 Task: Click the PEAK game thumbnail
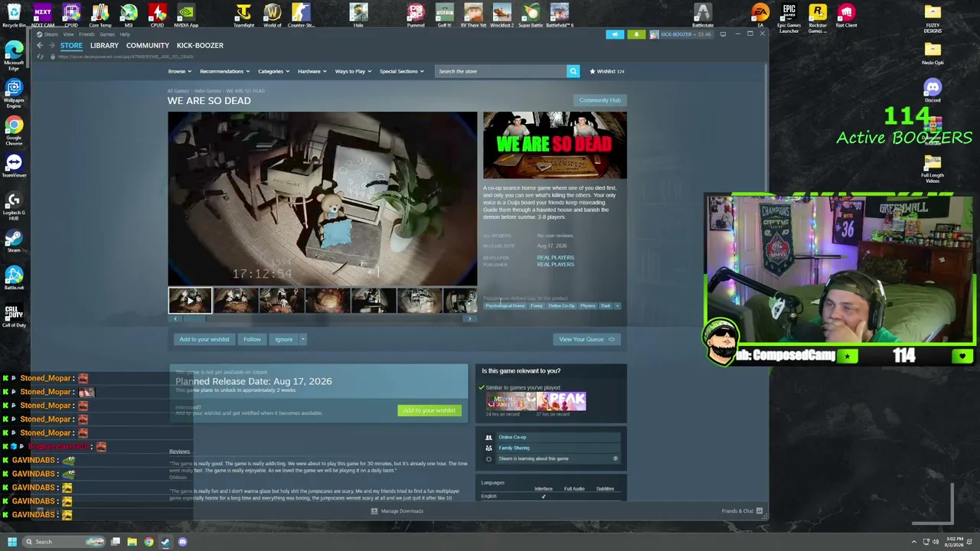point(562,401)
